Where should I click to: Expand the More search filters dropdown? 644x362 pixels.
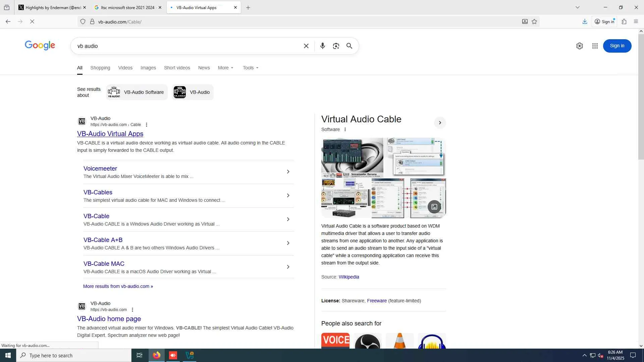click(x=225, y=68)
